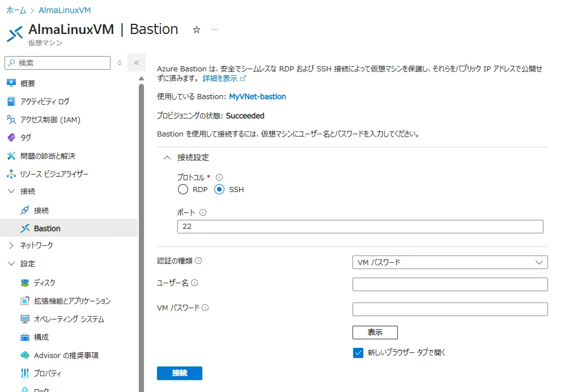Screen dimensions: 569x392
Task: Click info icon next to ユーザー名
Action: 194,283
